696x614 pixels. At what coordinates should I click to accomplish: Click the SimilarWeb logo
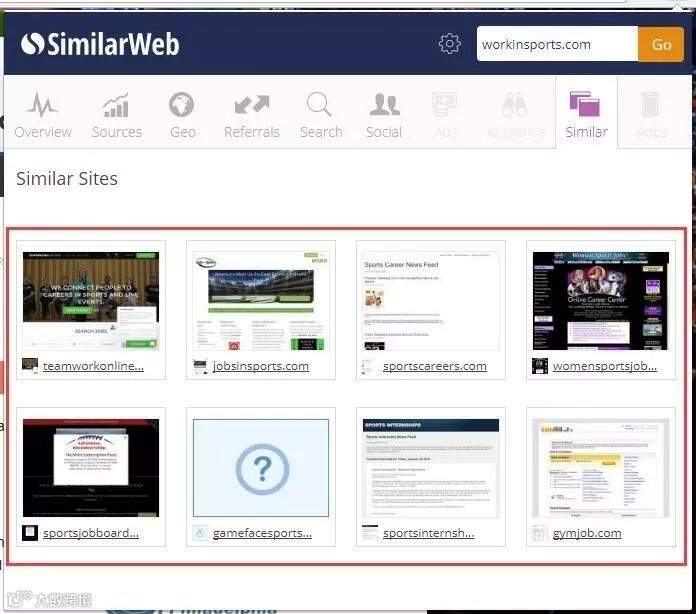100,44
